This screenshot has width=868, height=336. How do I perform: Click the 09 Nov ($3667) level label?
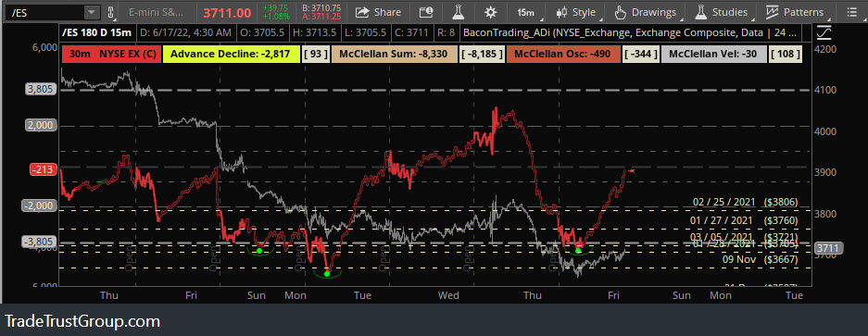(761, 258)
